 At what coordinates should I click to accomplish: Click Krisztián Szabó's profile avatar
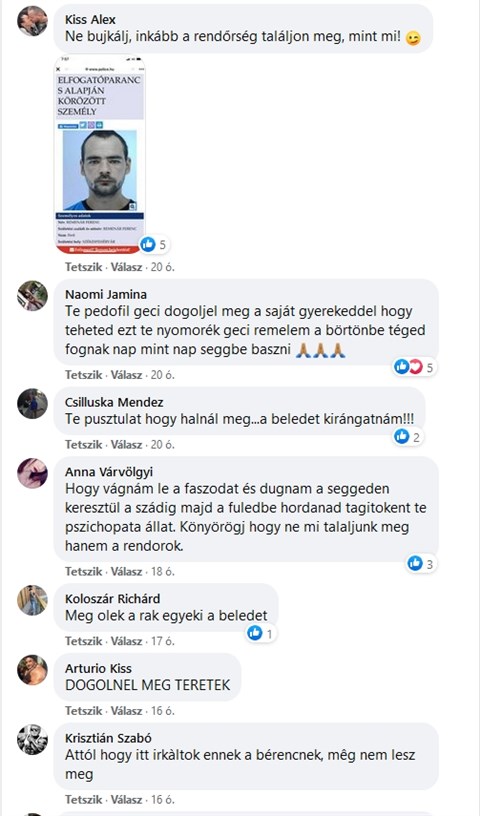(x=32, y=740)
